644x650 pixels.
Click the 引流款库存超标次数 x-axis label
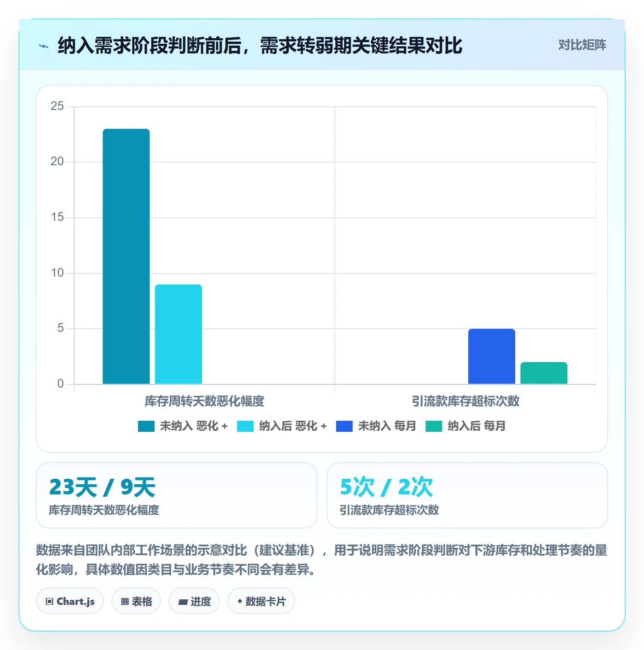[x=466, y=401]
